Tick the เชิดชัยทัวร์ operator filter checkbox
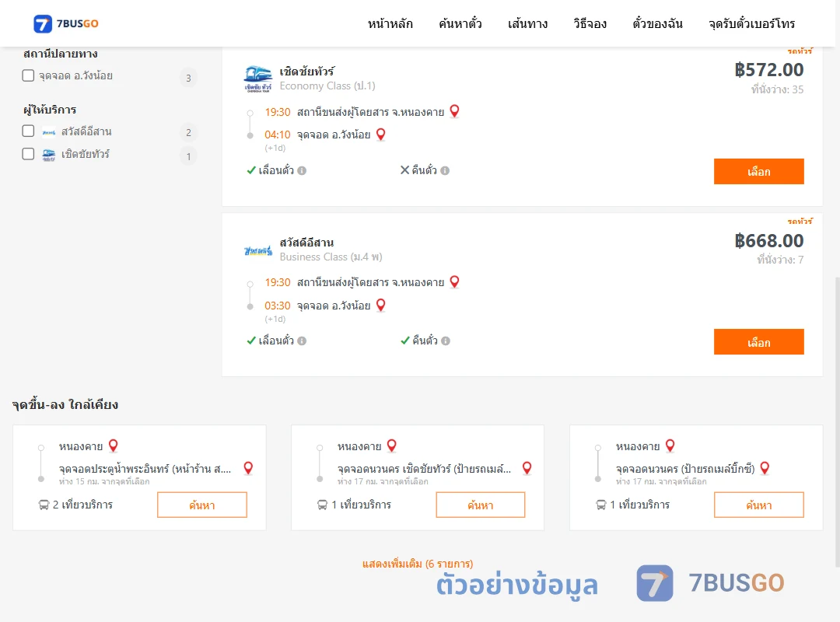Screen dimensions: 840x622 coord(29,154)
